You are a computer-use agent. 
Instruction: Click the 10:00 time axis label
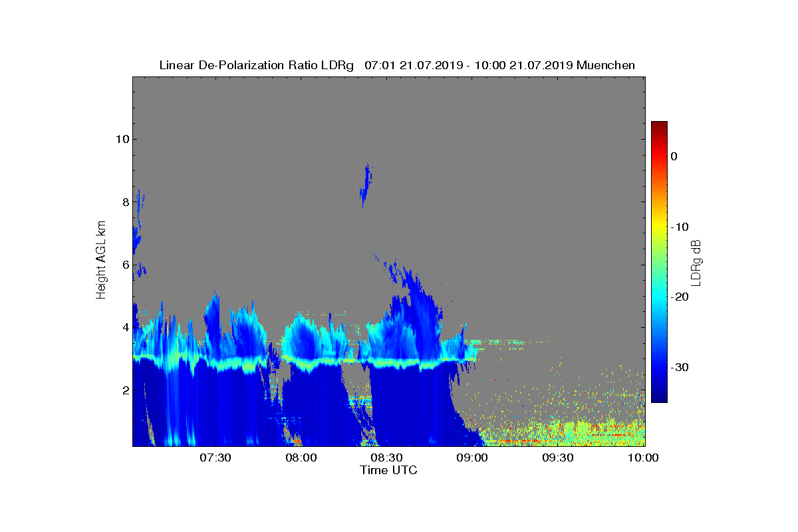click(x=644, y=458)
